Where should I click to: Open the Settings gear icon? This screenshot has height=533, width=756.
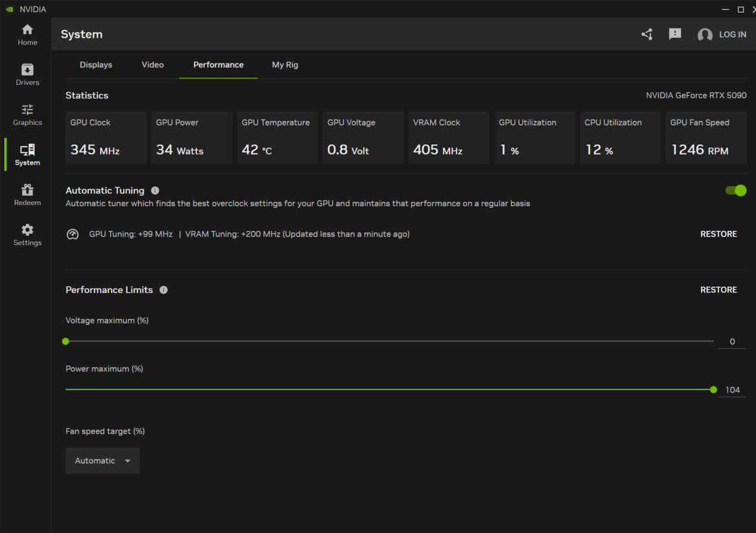point(27,230)
